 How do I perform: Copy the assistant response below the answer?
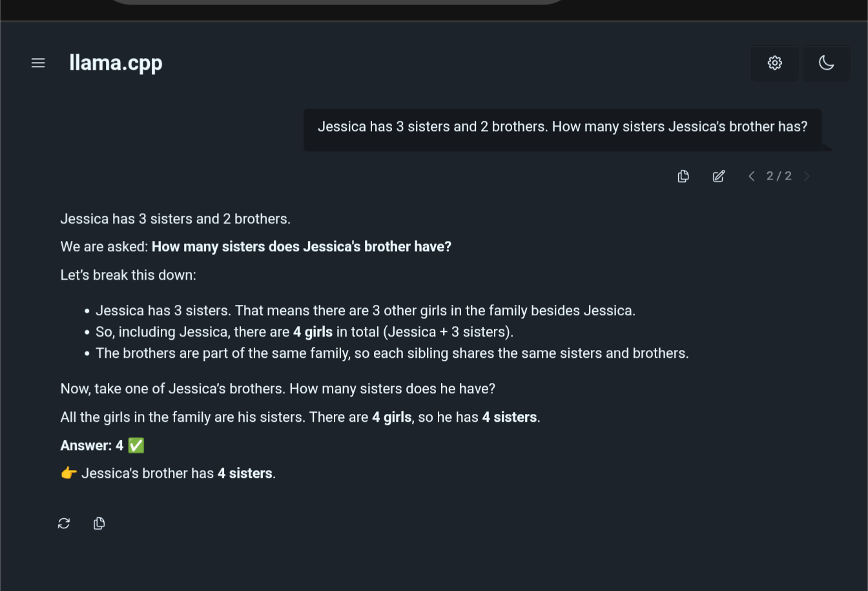coord(99,523)
